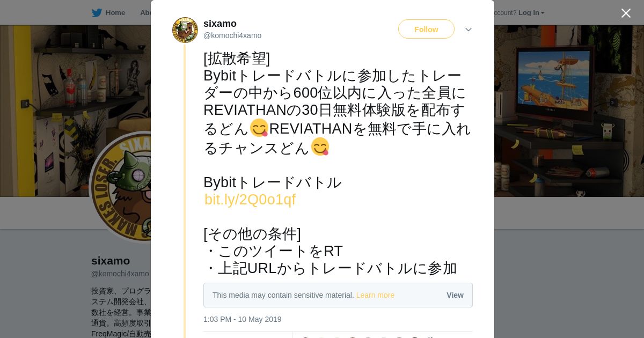Viewport: 644px width, 338px height.
Task: Open the Log in dropdown menu
Action: click(531, 12)
